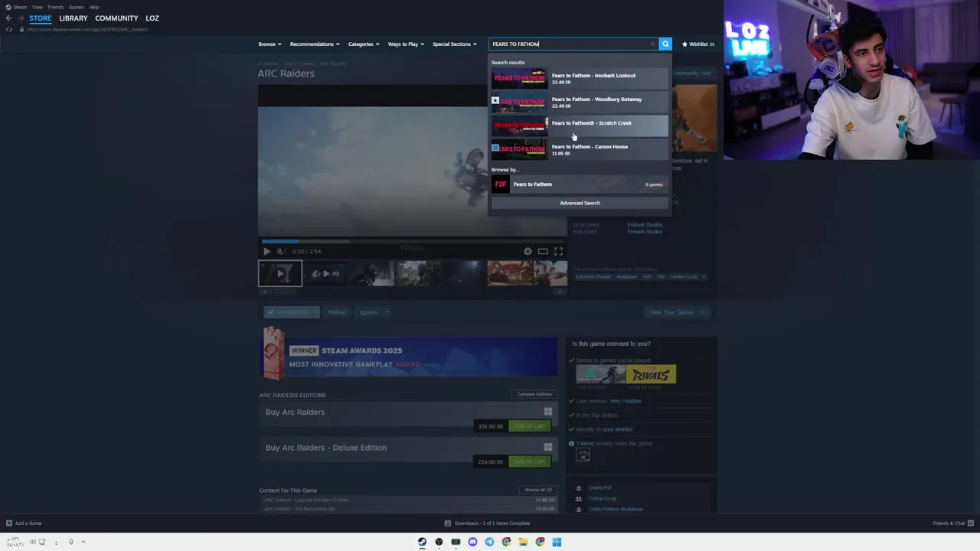
Task: Toggle theater mode on the video
Action: [543, 251]
